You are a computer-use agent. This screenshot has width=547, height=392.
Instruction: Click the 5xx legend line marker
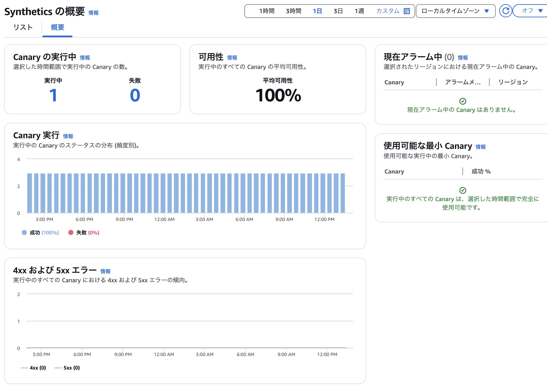click(58, 368)
